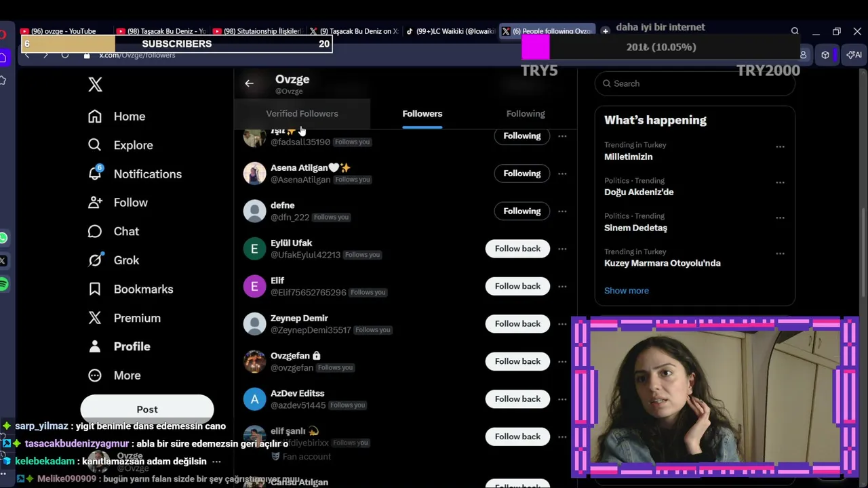The image size is (868, 488).
Task: Click the browser search magnifier icon
Action: tap(795, 31)
